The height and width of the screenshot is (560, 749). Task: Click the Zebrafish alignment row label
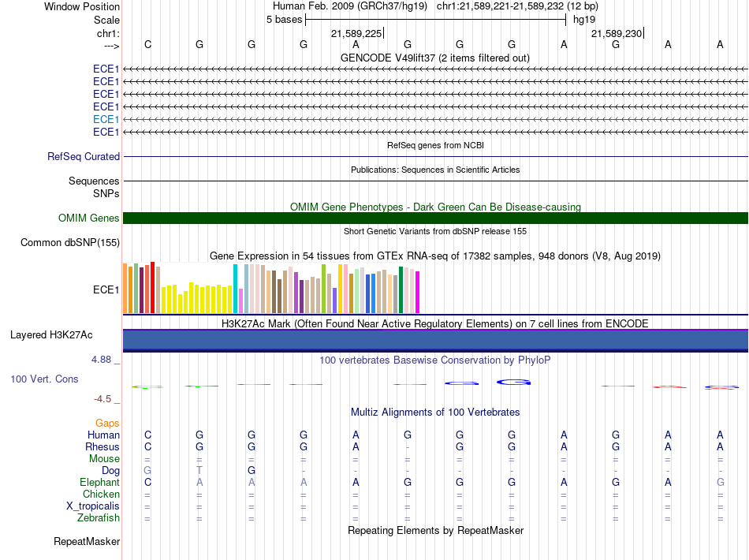[99, 517]
